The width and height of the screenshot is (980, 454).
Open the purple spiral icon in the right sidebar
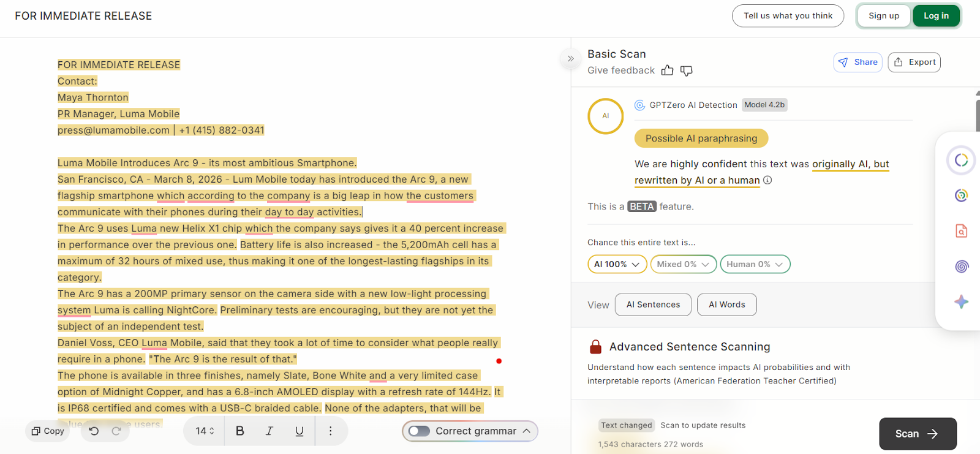(961, 267)
